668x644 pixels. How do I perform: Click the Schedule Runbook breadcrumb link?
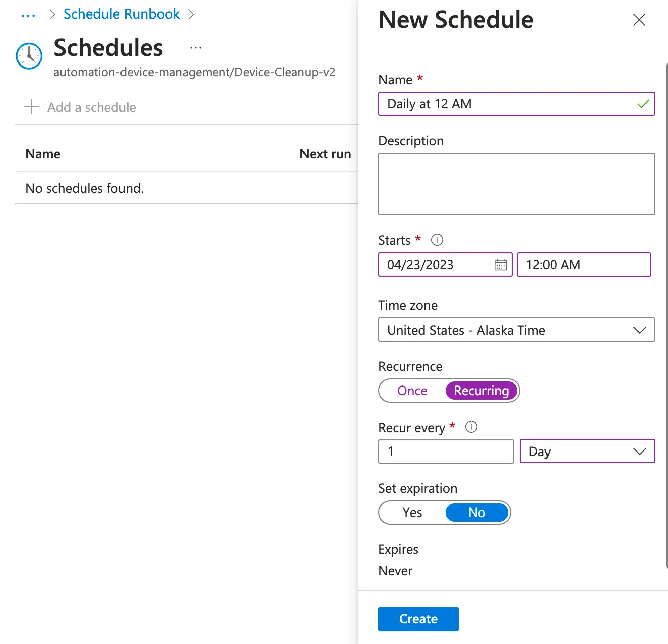122,14
